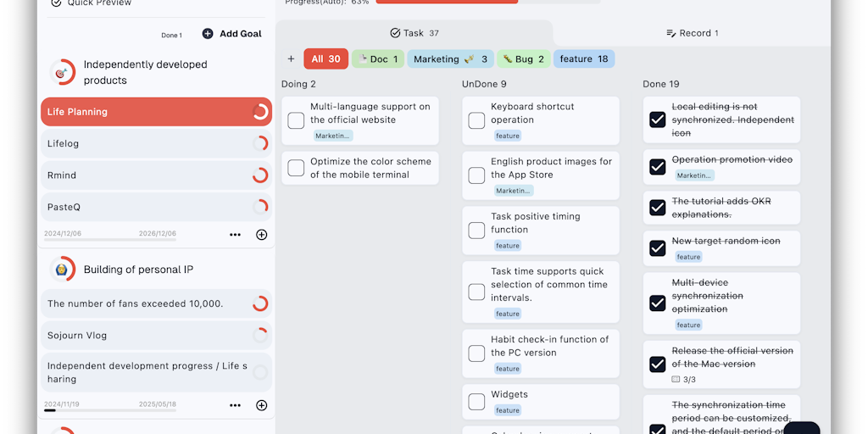Click progress ring on Sojourn Vlog row
Image resolution: width=868 pixels, height=434 pixels.
pyautogui.click(x=260, y=336)
